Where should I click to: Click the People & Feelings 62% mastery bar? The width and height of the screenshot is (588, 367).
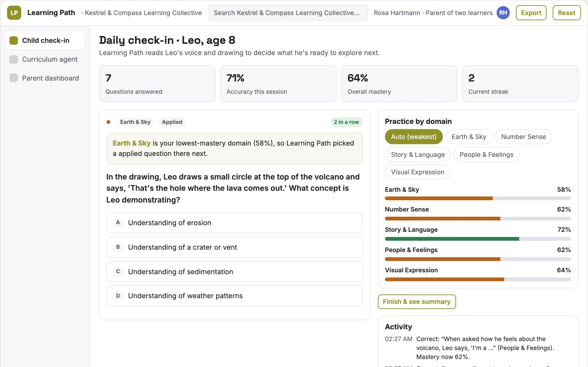click(x=478, y=259)
